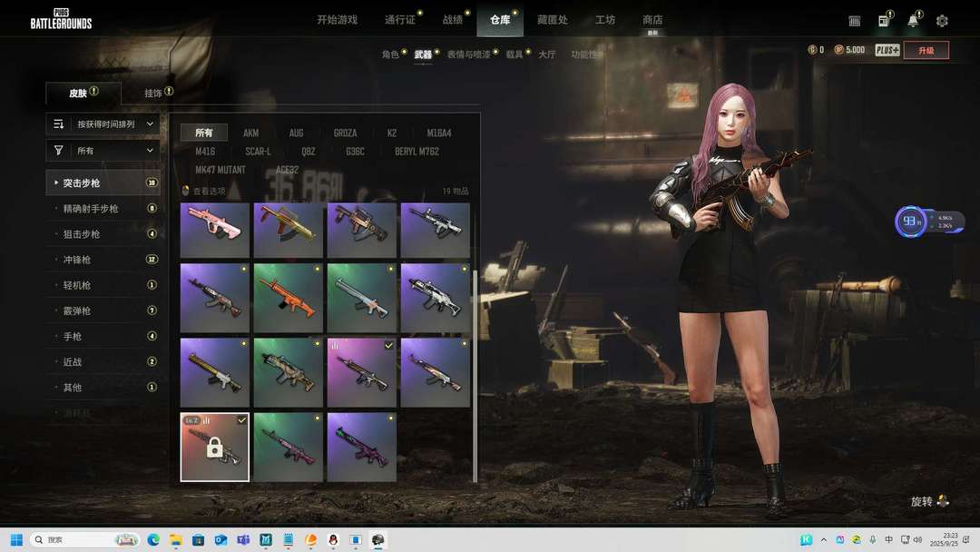980x552 pixels.
Task: Click the rotate character icon 旋转
Action: pos(943,501)
